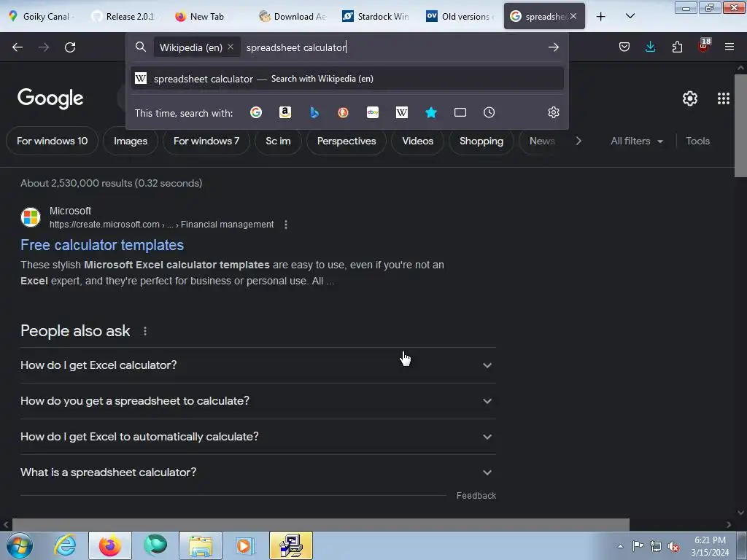
Task: Filter results by For windows 7
Action: pyautogui.click(x=206, y=141)
